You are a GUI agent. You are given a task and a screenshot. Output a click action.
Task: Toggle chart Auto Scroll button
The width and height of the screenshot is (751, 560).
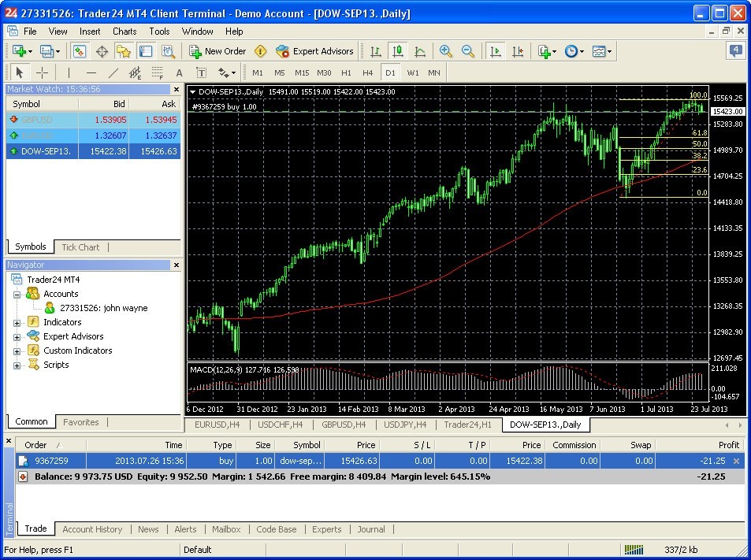(x=496, y=51)
